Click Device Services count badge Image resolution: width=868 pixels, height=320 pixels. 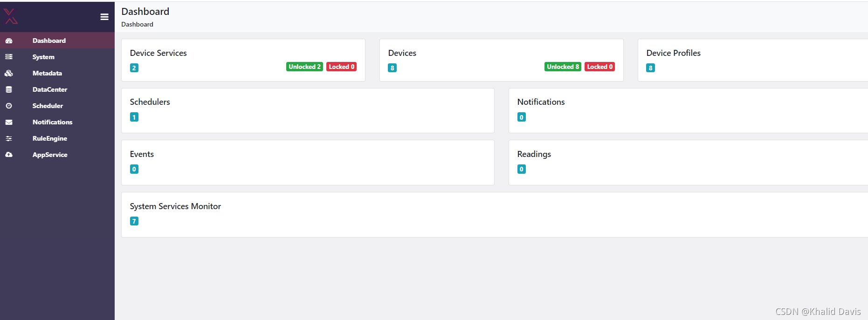click(134, 68)
